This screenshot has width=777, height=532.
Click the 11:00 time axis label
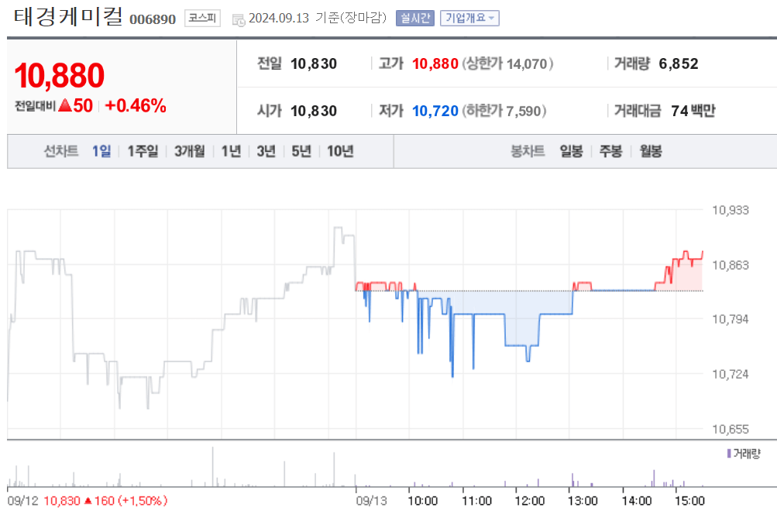476,501
